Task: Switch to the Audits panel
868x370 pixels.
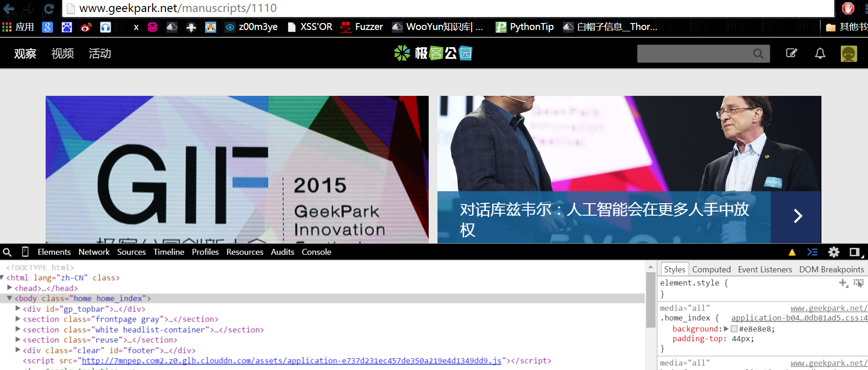Action: (x=283, y=252)
